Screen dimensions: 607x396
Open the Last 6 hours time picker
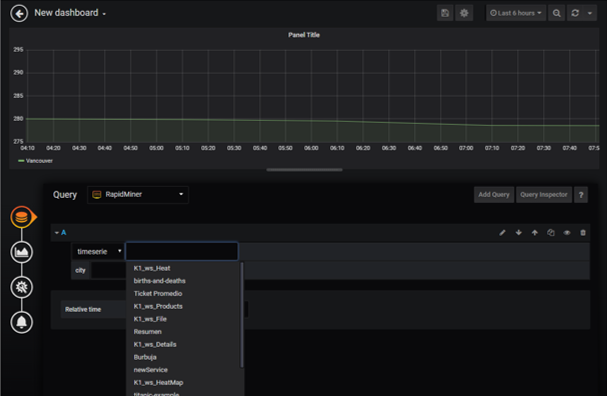[x=516, y=13]
